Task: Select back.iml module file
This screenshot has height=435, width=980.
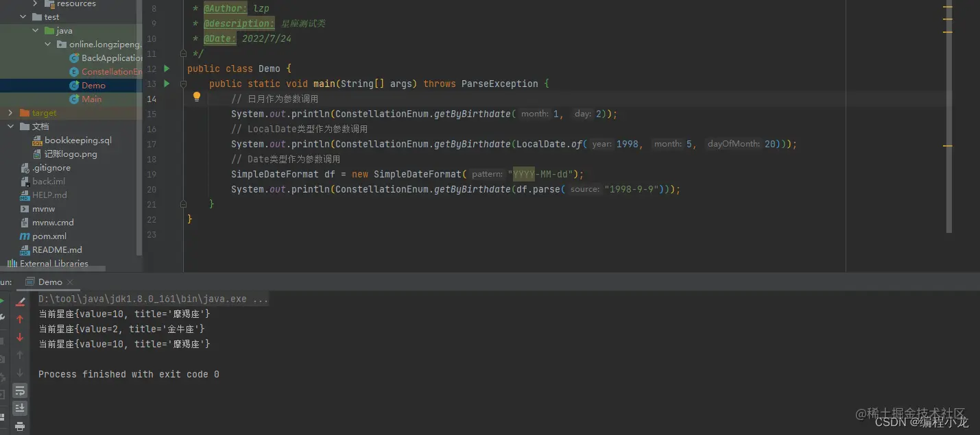Action: [x=43, y=182]
